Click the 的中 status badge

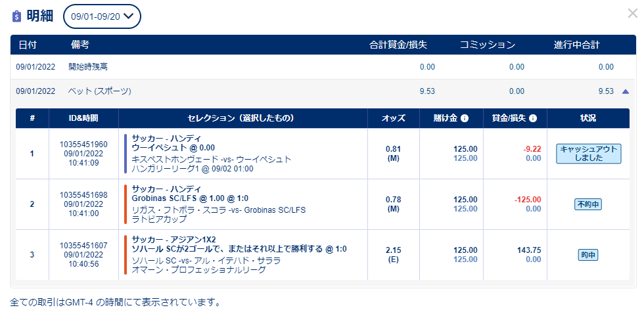588,255
